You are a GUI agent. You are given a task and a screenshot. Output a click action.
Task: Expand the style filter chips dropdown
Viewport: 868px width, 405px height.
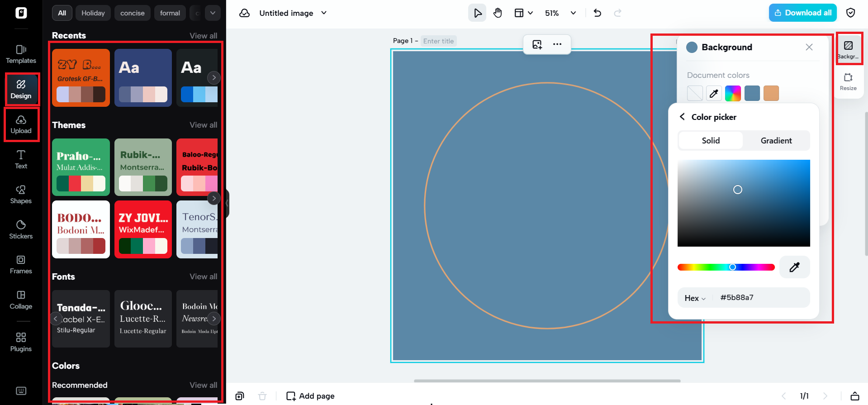pos(213,13)
